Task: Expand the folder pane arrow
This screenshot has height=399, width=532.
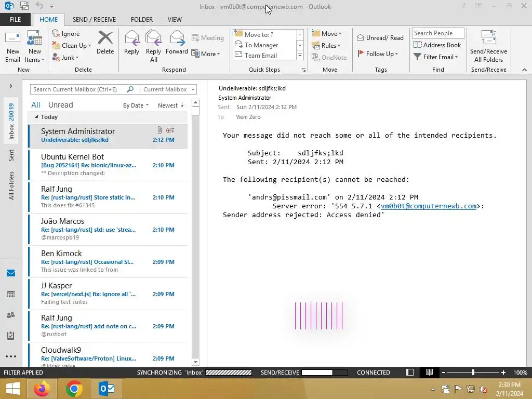Action: click(x=11, y=86)
